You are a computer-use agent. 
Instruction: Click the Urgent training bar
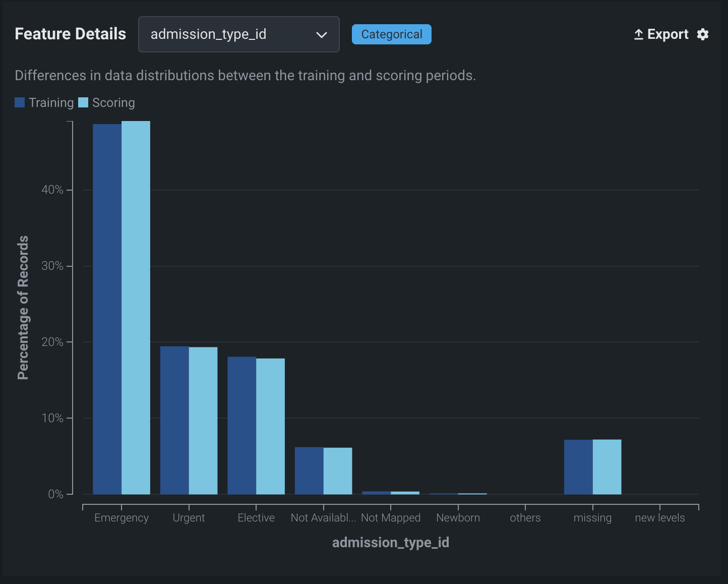tap(174, 420)
